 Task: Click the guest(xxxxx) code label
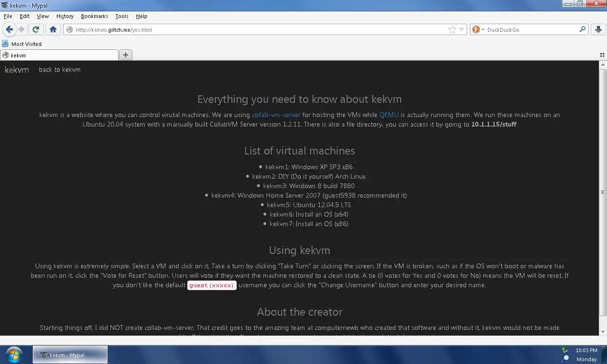click(212, 285)
